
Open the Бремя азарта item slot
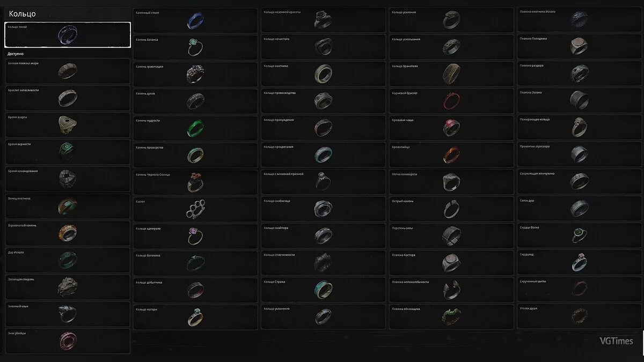[x=68, y=125]
